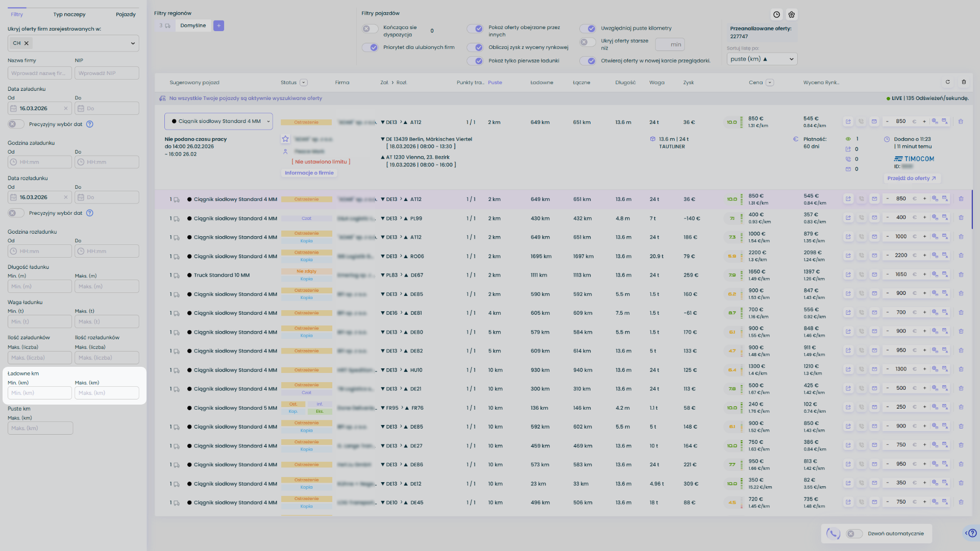Click the Przejdź do oferty link

click(x=912, y=179)
